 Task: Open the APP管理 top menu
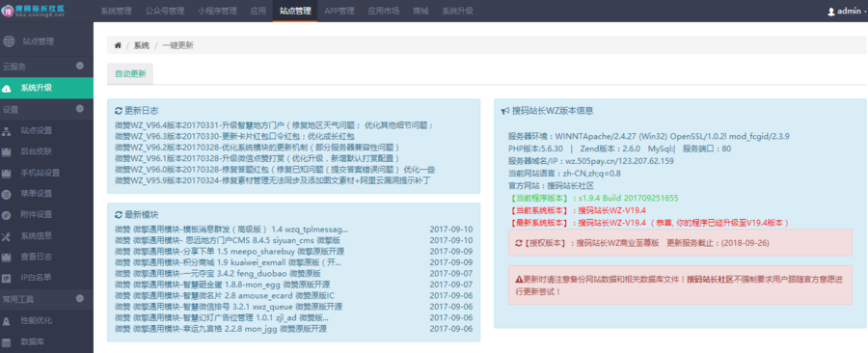point(339,11)
